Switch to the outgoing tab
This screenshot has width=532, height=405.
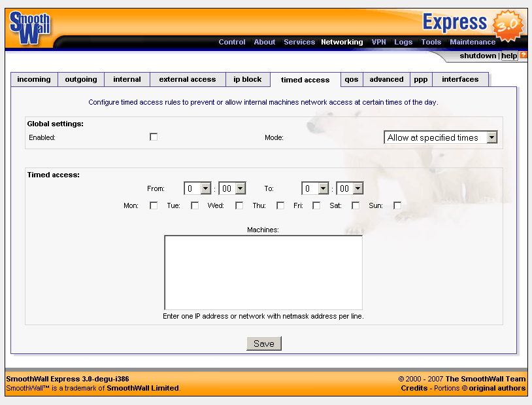(81, 79)
